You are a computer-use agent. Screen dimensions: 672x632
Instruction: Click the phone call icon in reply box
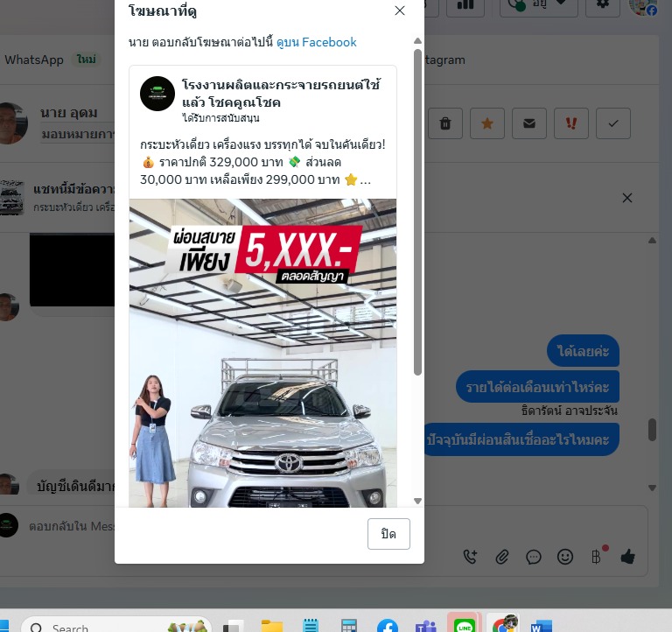point(470,557)
